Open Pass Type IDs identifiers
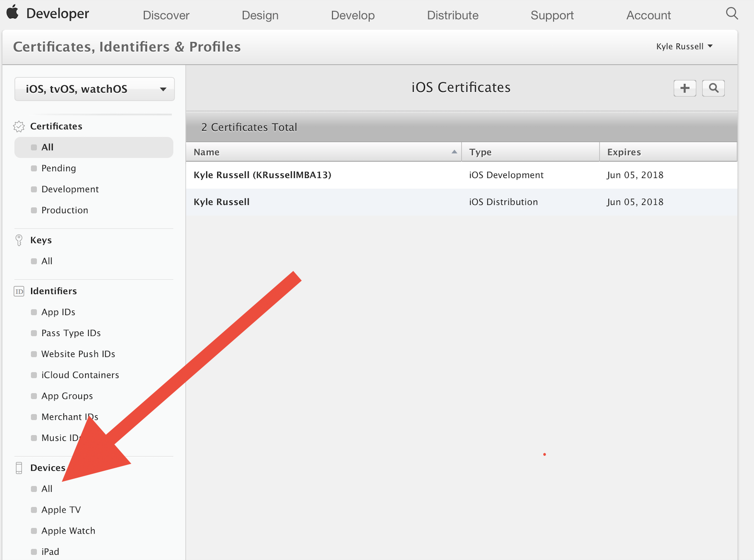The image size is (754, 560). pyautogui.click(x=71, y=333)
